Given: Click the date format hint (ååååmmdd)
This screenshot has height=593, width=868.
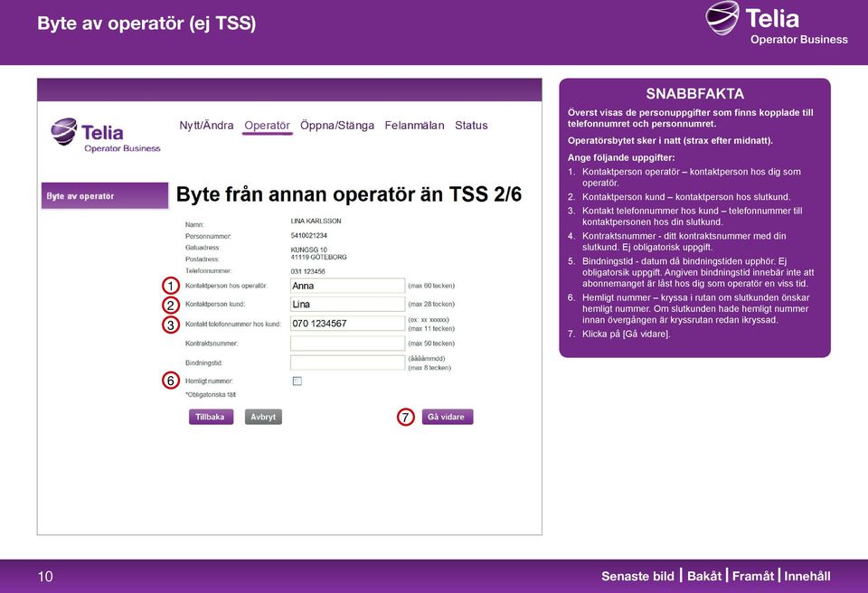Looking at the screenshot, I should (x=427, y=358).
